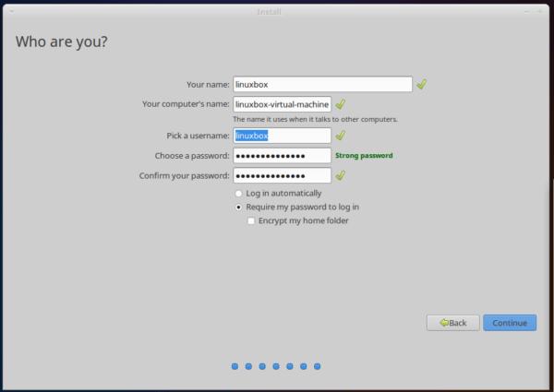Click Continue to proceed with installation
554x392 pixels.
pos(510,323)
